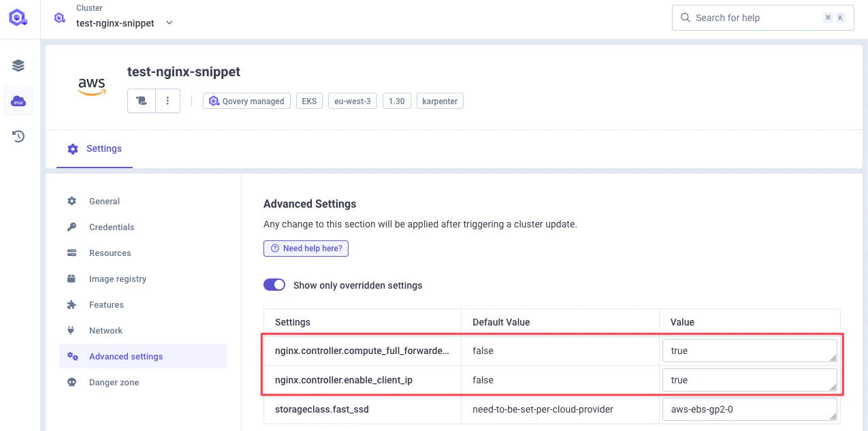Click the Qovery managed badge
868x431 pixels.
pyautogui.click(x=246, y=101)
